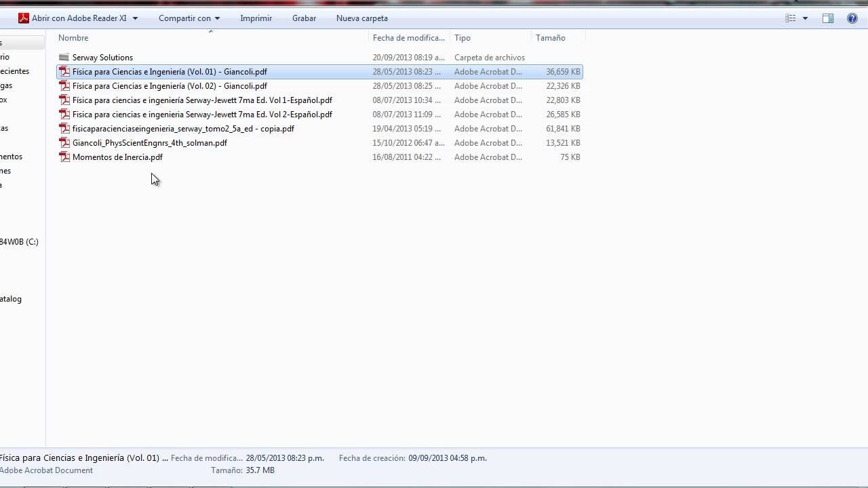Click the '61,841 KB' size cell
The width and height of the screenshot is (868, 488).
tap(563, 129)
